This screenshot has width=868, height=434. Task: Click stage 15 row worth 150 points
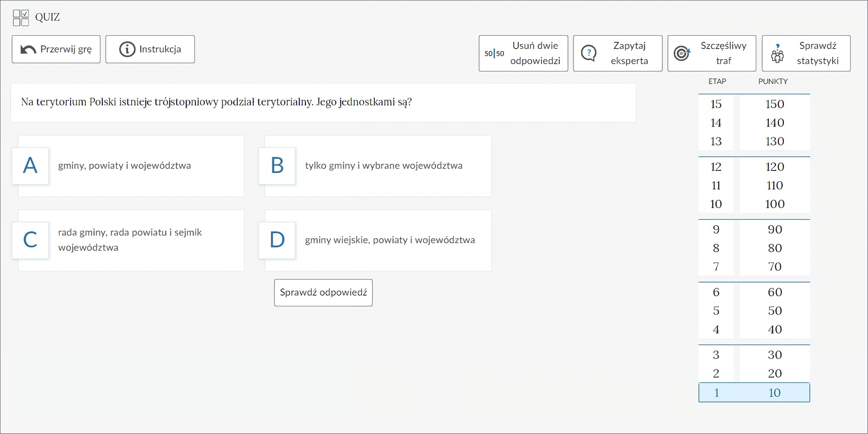(x=754, y=104)
